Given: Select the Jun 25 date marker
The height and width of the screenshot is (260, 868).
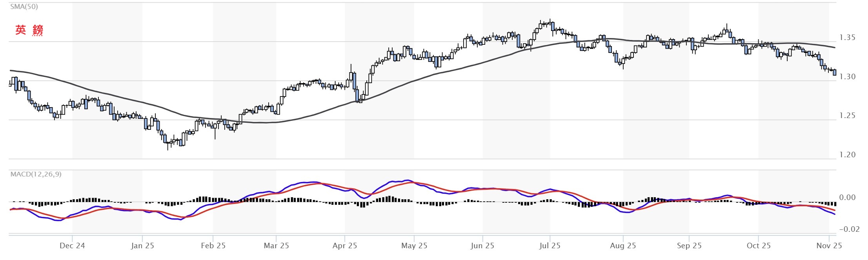Looking at the screenshot, I should click(x=482, y=246).
